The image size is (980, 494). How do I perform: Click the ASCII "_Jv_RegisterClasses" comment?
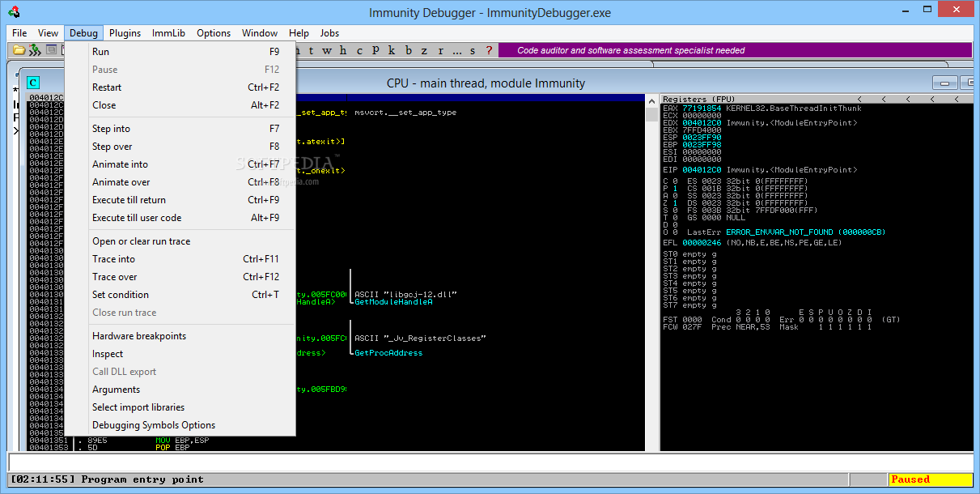(x=421, y=339)
